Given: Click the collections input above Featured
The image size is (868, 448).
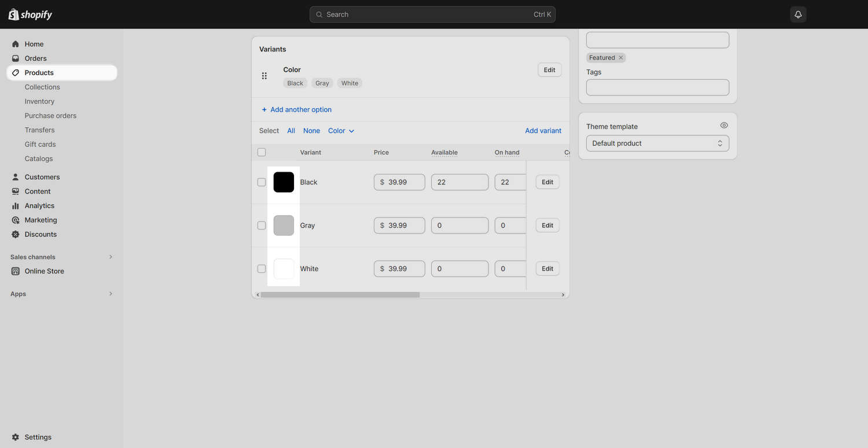Looking at the screenshot, I should (657, 40).
